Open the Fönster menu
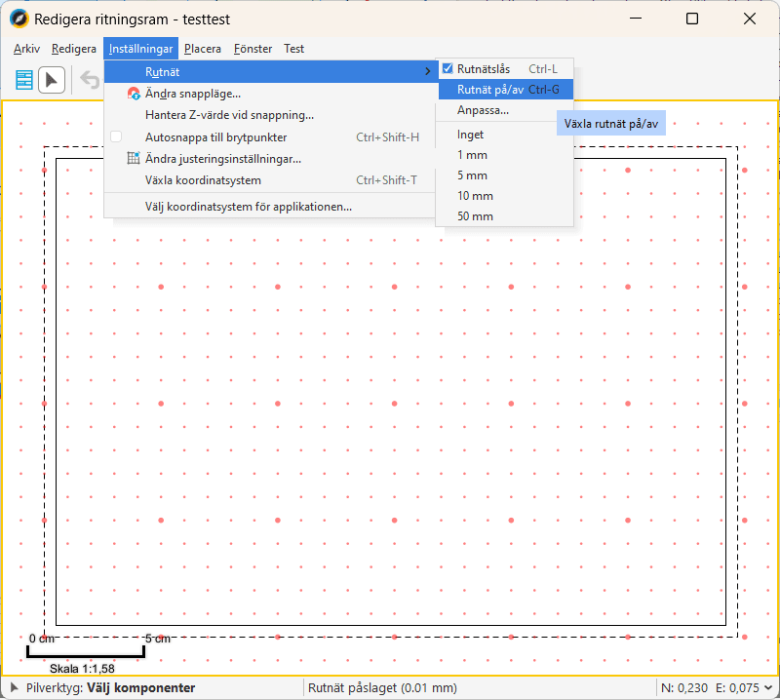 253,49
